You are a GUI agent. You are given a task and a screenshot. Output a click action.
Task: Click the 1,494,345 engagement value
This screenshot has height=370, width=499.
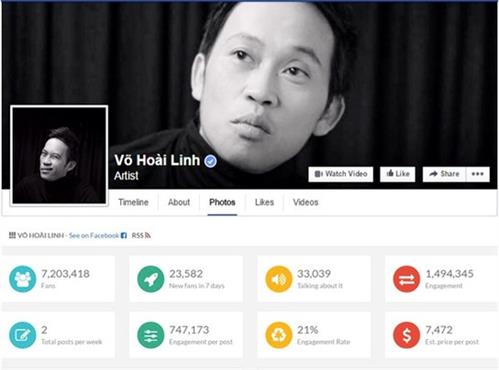point(449,274)
